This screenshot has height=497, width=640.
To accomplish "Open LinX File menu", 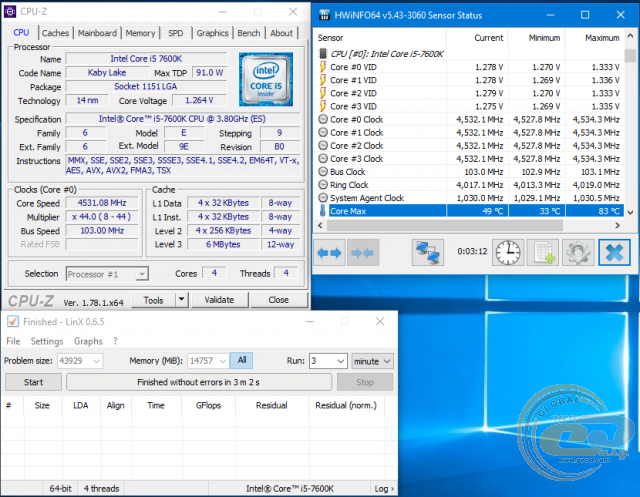I will click(x=13, y=341).
